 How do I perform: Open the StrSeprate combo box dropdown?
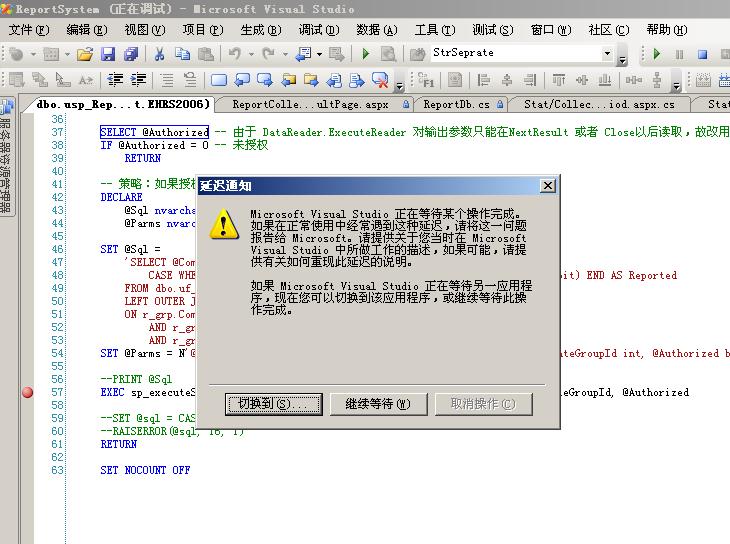607,53
